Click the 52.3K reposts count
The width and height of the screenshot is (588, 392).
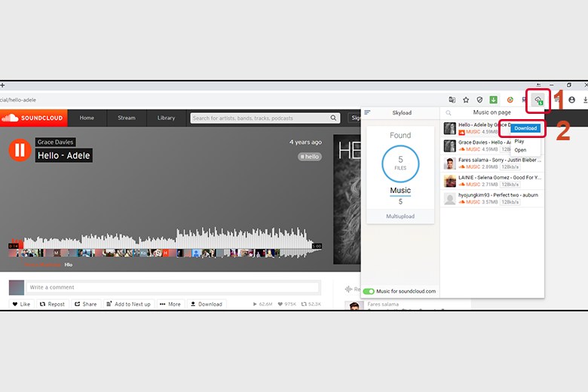(311, 305)
